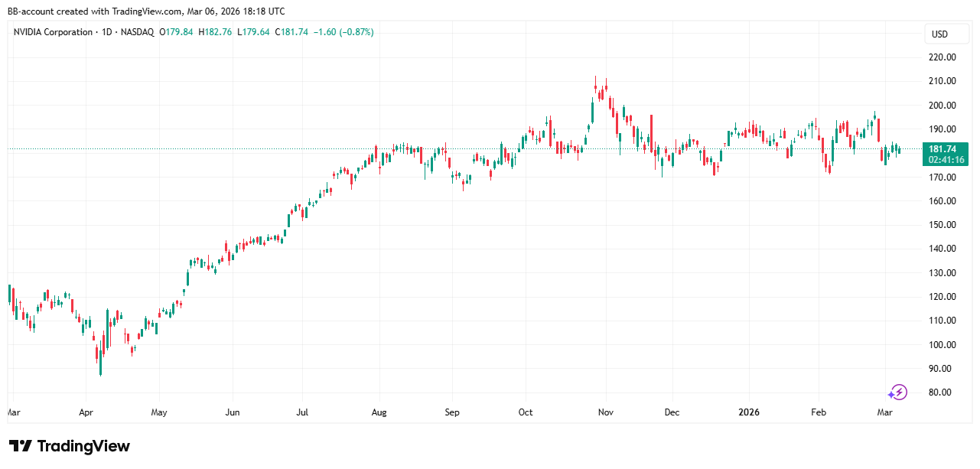
Task: Click the green 181.74 current price tag
Action: [946, 149]
